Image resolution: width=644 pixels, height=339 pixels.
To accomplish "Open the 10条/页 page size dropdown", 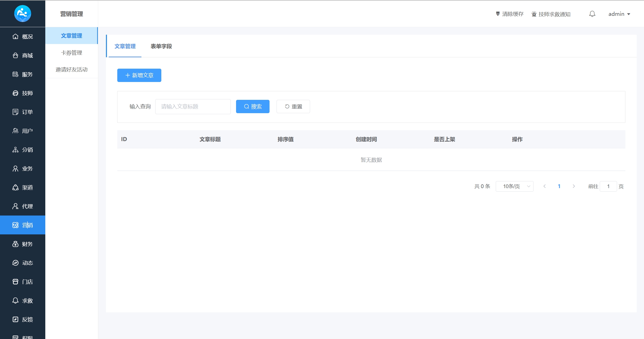I will click(x=514, y=186).
